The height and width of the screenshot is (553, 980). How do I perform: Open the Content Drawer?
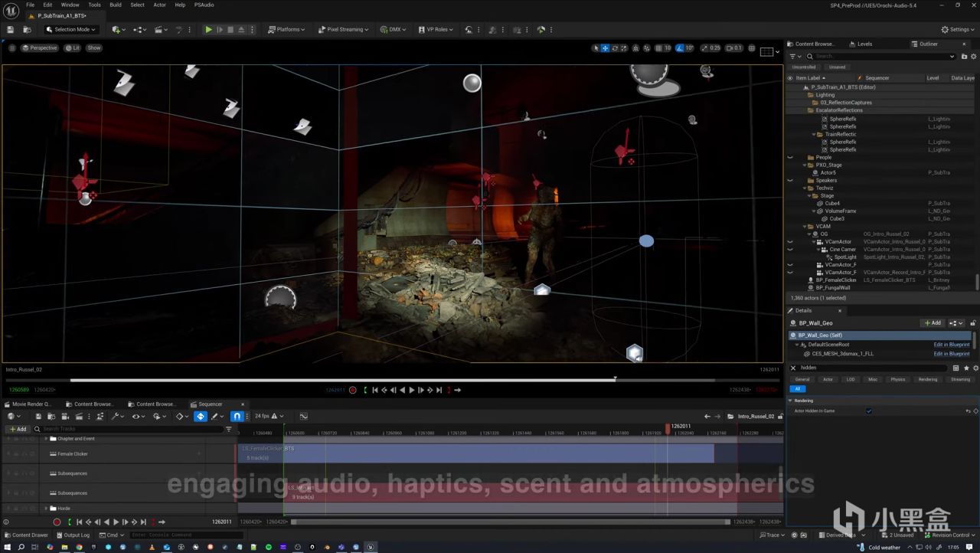[x=28, y=535]
